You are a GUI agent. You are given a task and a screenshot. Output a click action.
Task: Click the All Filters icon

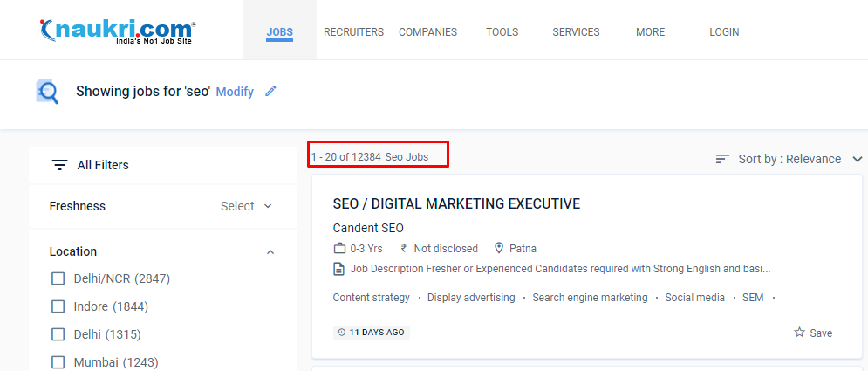click(59, 165)
